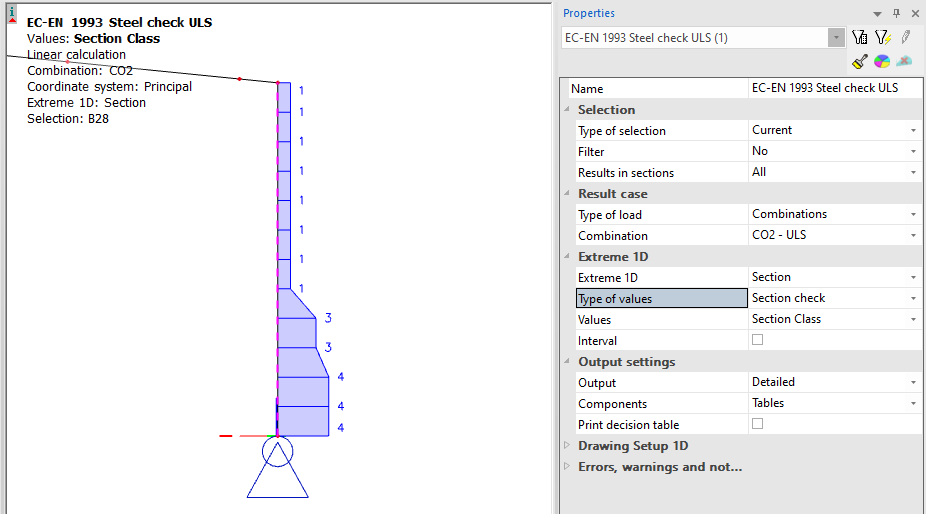
Task: Open the Combination dropdown showing CO2 - ULS
Action: [x=913, y=236]
